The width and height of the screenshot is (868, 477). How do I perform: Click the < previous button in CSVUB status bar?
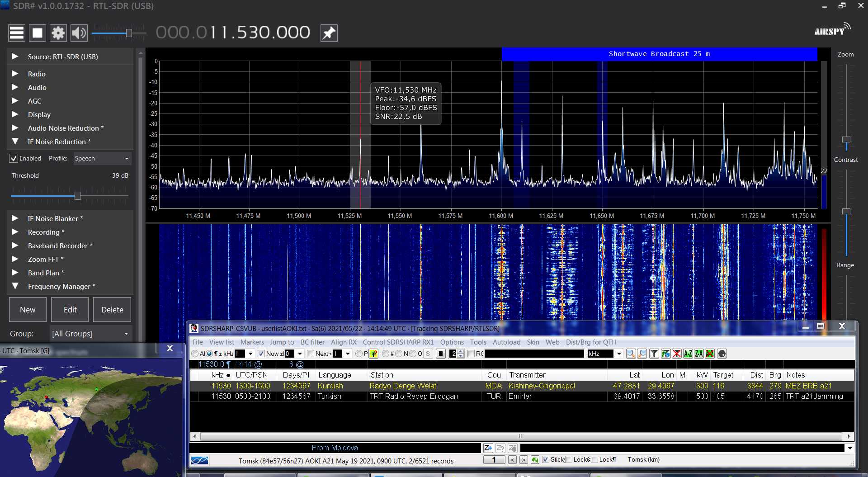(x=512, y=460)
